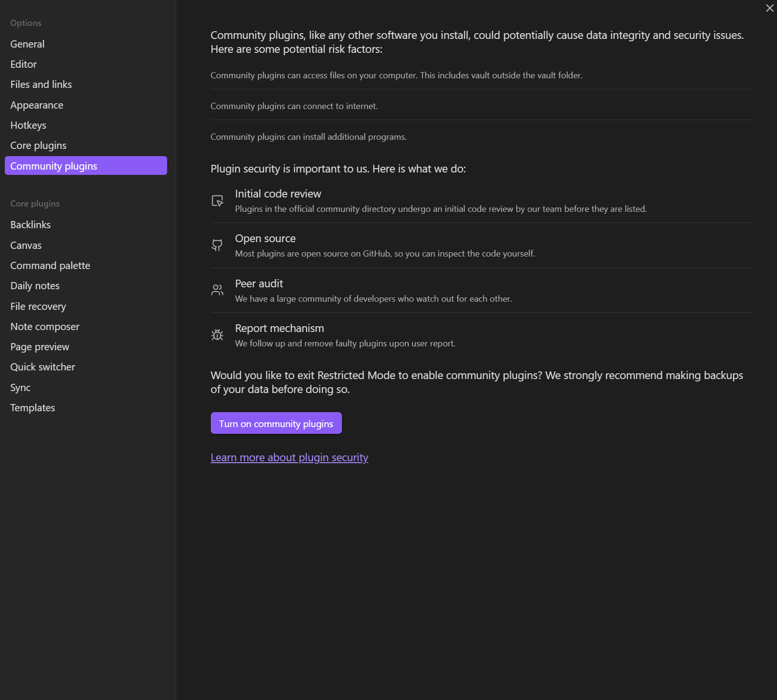Click the Initial code review icon
777x700 pixels.
tap(218, 201)
